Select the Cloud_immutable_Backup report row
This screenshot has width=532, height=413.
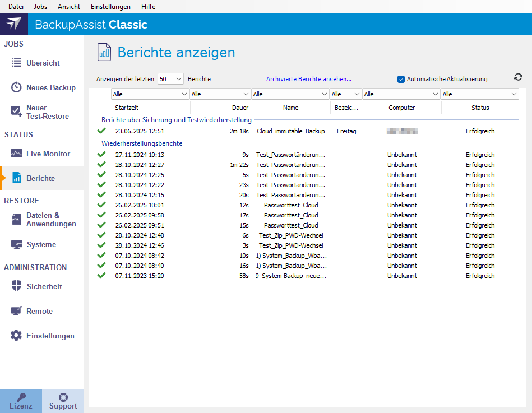coord(290,131)
